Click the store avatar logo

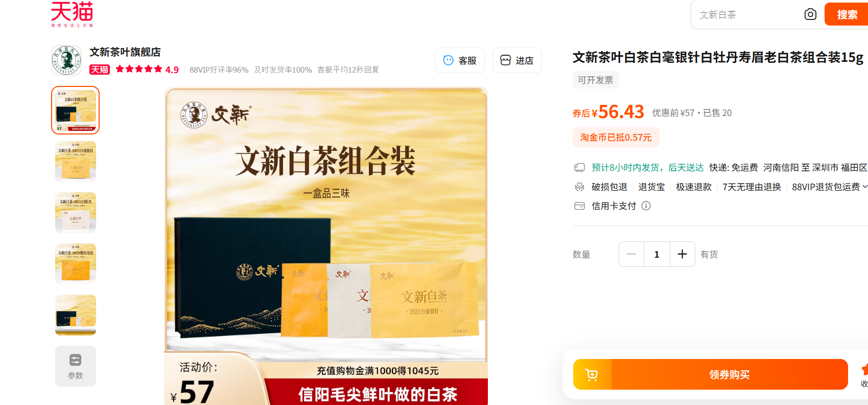tap(66, 60)
